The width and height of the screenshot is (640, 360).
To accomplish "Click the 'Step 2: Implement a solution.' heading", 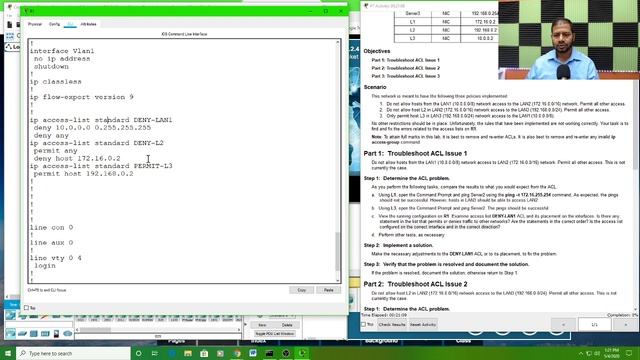I will tap(398, 245).
